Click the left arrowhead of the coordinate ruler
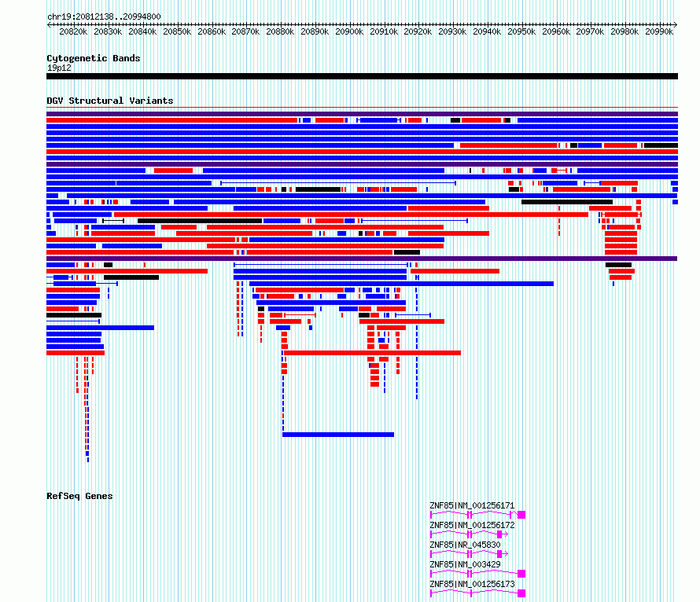 click(49, 24)
